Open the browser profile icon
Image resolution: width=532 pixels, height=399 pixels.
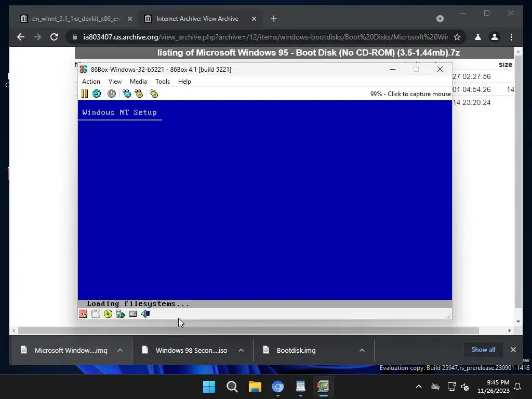point(495,37)
